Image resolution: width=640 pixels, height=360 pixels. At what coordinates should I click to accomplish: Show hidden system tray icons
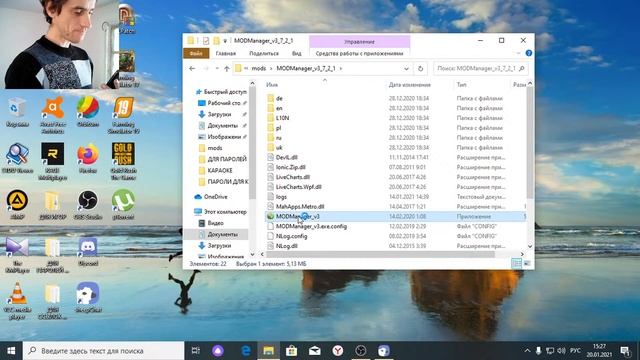tap(527, 351)
